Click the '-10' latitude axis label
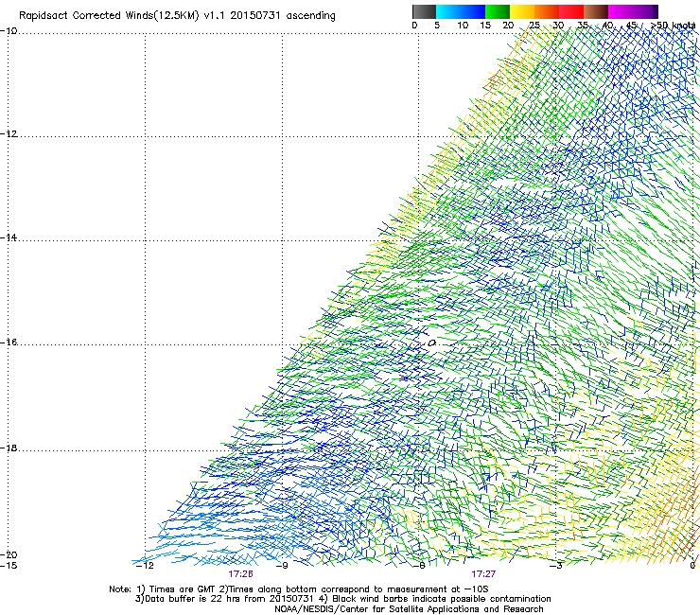This screenshot has height=615, width=700. [9, 31]
